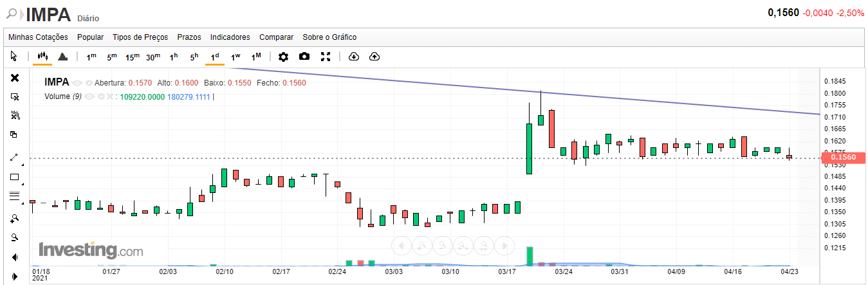Open the Indicadores menu
Screen dimensions: 868x285
(x=230, y=37)
